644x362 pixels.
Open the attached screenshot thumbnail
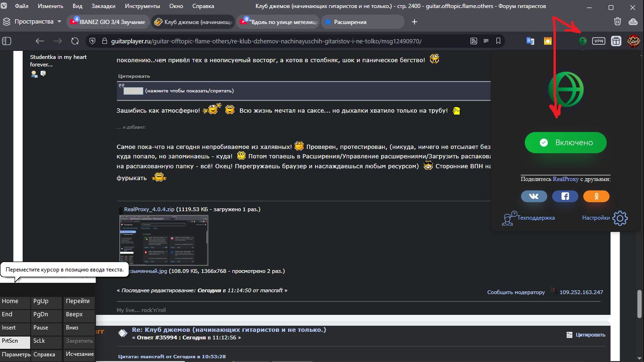pos(164,240)
